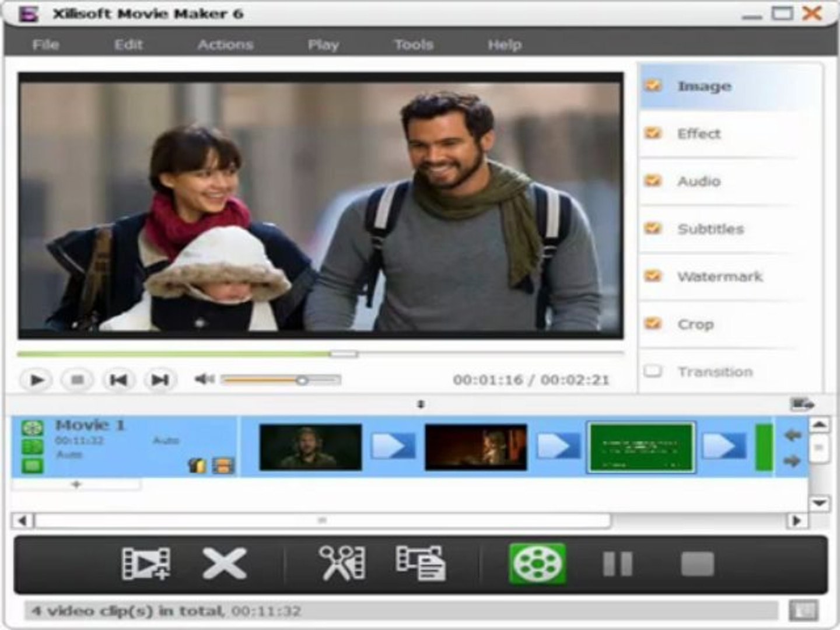Play the preview video
The width and height of the screenshot is (840, 630).
click(37, 380)
